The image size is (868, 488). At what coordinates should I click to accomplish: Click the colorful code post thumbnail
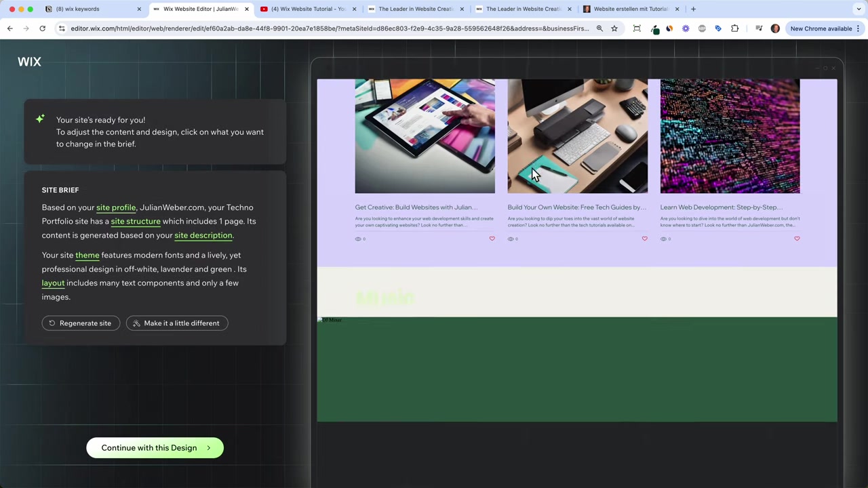730,136
